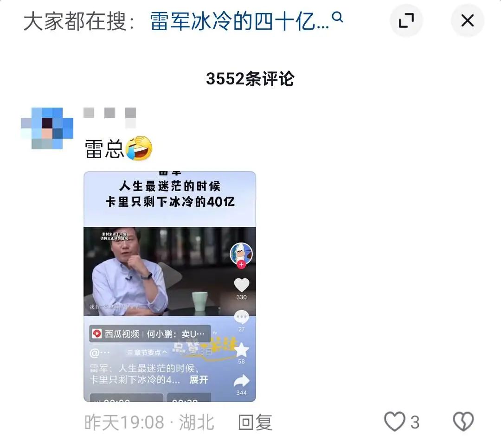
Task: Click the search magnifier icon beside trending query
Action: (337, 17)
